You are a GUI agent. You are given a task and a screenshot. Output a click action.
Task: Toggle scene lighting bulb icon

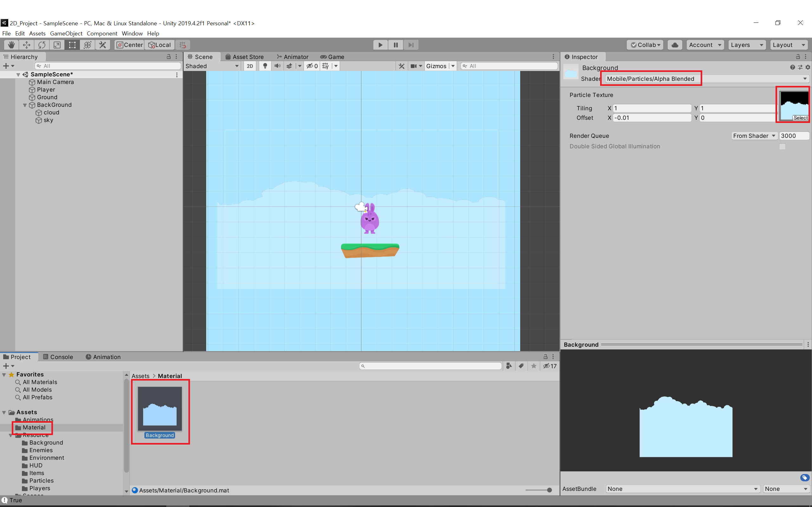pos(265,66)
